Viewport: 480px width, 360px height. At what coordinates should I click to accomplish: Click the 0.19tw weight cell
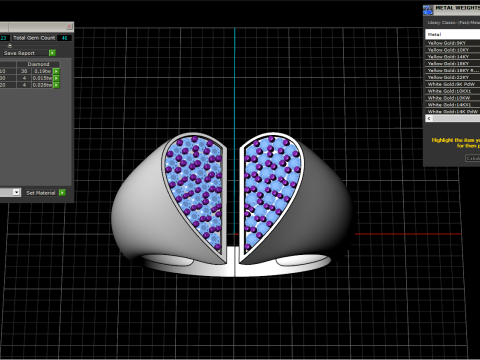point(42,71)
